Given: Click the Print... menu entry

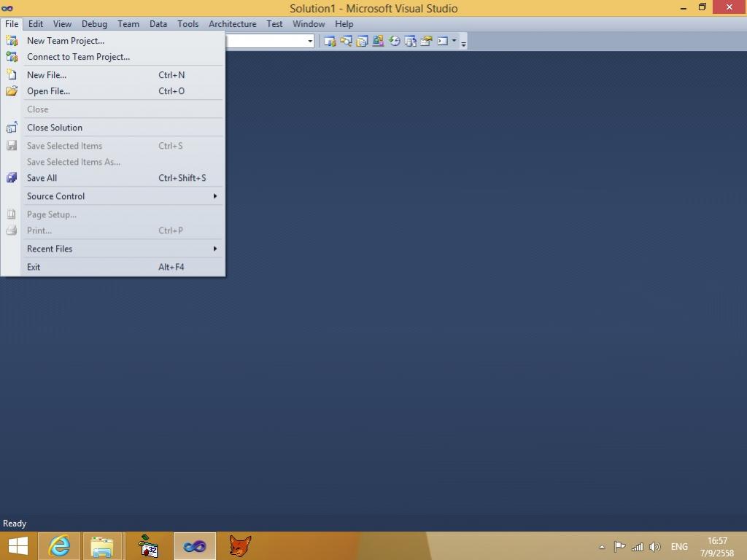Looking at the screenshot, I should tap(113, 230).
